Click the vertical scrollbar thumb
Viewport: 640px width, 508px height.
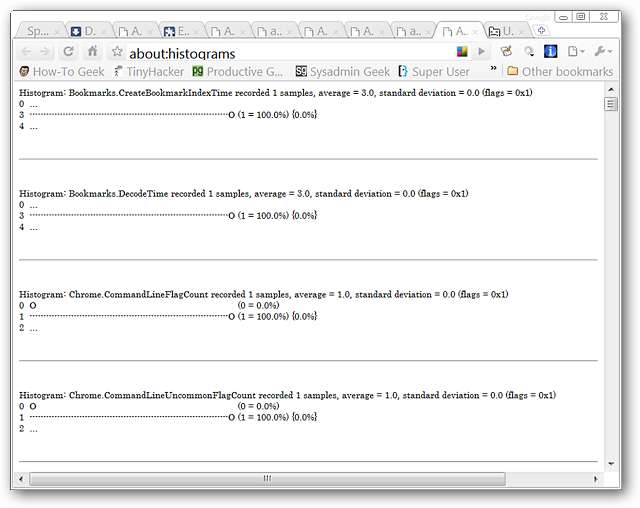tap(611, 104)
